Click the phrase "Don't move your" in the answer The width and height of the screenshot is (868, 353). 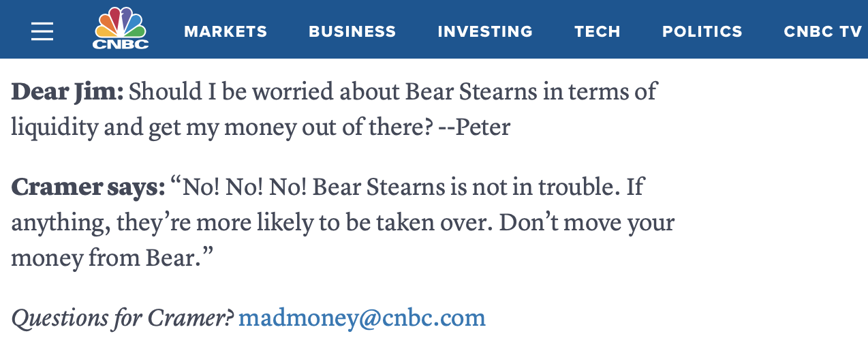[x=587, y=223]
